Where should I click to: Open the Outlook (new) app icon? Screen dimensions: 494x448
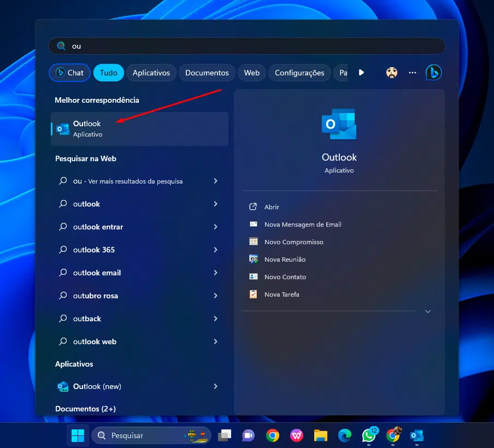(x=63, y=386)
